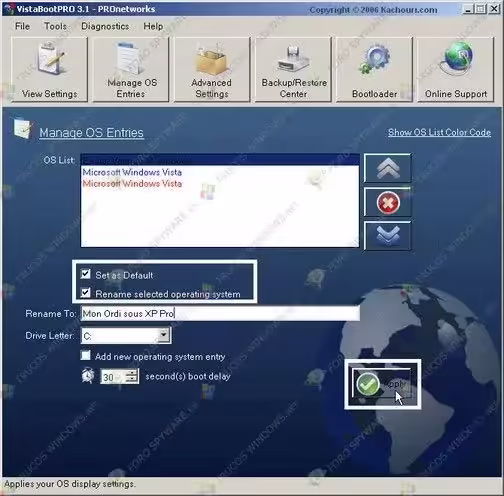Select the highlighted first OS list entry

[x=220, y=160]
